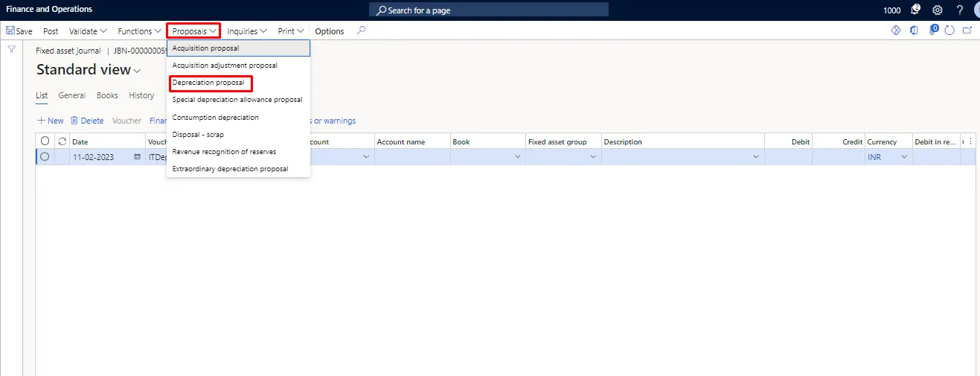The width and height of the screenshot is (980, 376).
Task: Choose Acquisition adjustment proposal
Action: tap(238, 66)
